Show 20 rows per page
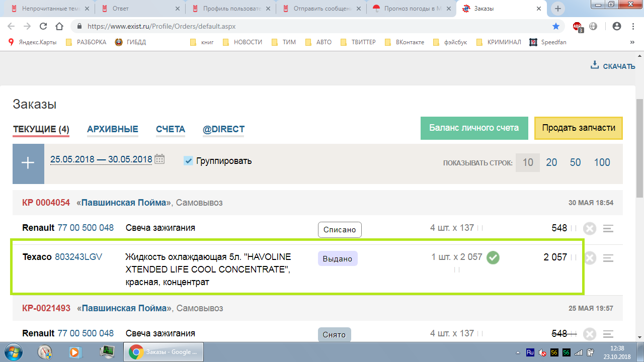Image resolution: width=644 pixels, height=362 pixels. (x=552, y=162)
